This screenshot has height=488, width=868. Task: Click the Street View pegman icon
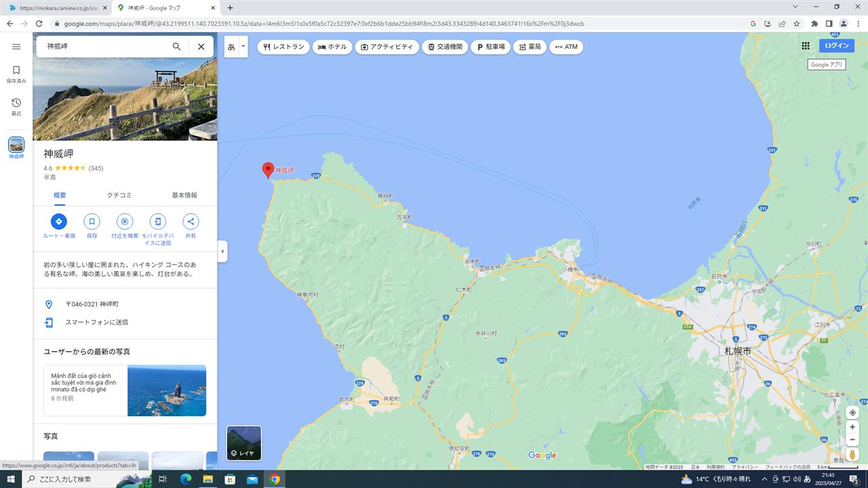coord(852,454)
